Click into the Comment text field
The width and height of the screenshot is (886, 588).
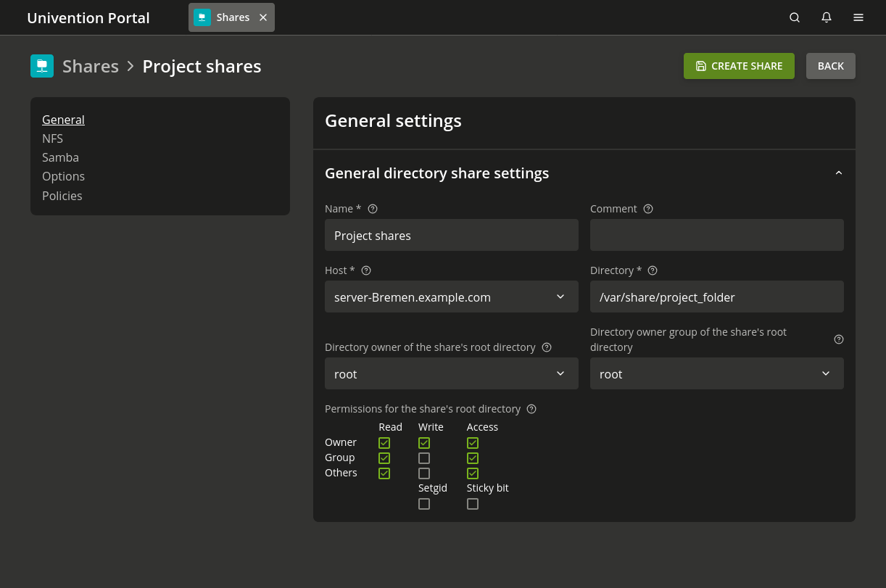pyautogui.click(x=716, y=235)
